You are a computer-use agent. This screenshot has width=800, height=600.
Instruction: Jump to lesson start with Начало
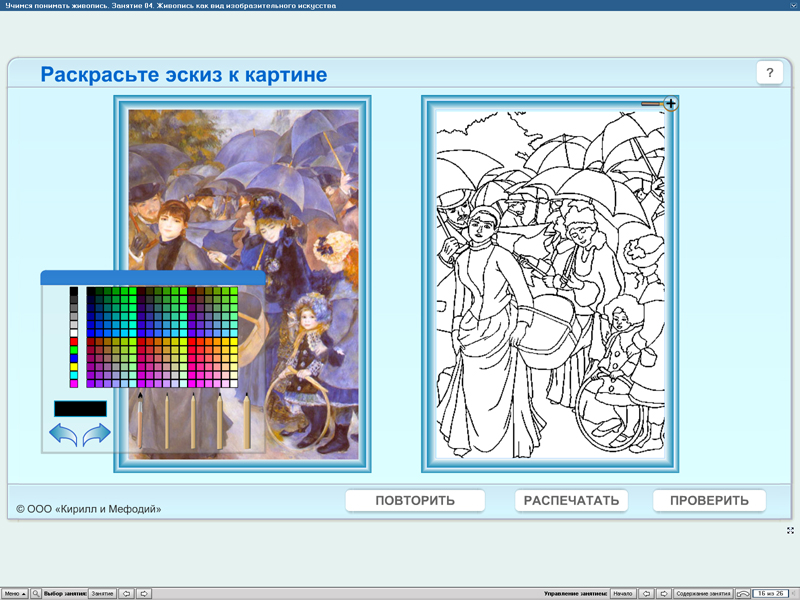pos(622,593)
